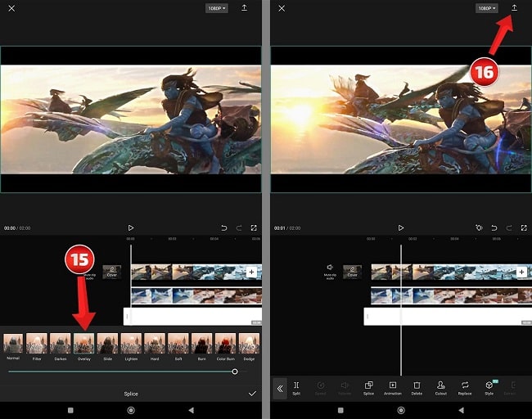532x419 pixels.
Task: Select main video track in right timeline
Action: pyautogui.click(x=452, y=272)
